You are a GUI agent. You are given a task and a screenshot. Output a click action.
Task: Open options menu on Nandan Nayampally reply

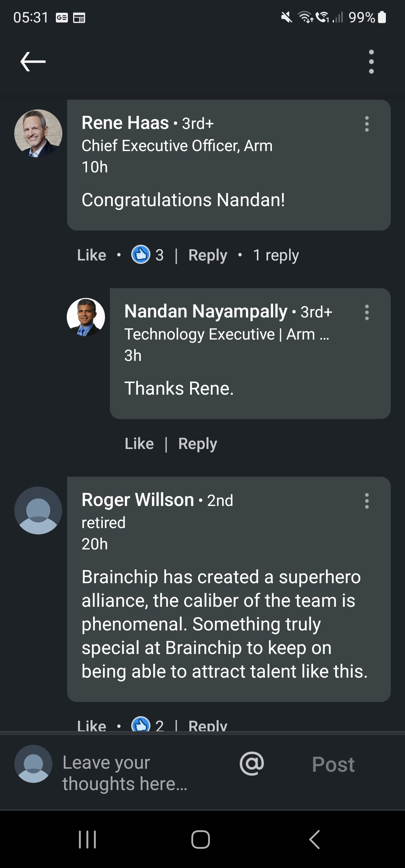tap(367, 313)
